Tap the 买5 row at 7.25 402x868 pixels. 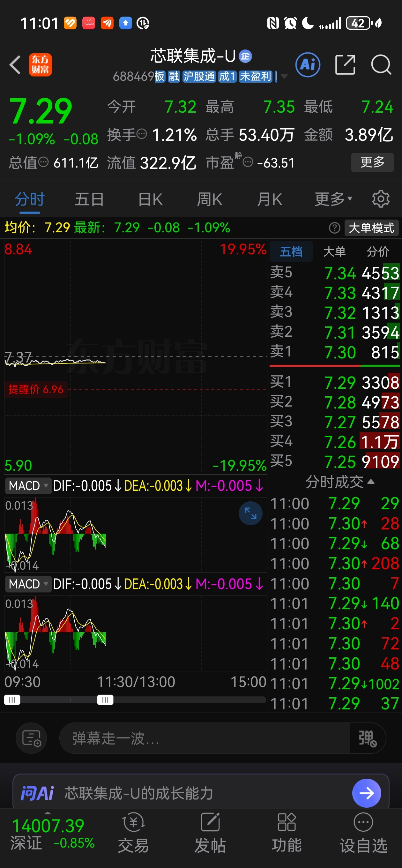pyautogui.click(x=335, y=461)
